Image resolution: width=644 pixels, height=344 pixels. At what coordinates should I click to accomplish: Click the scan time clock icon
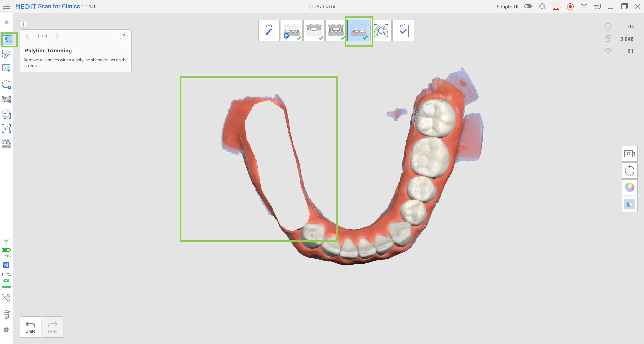pos(608,26)
